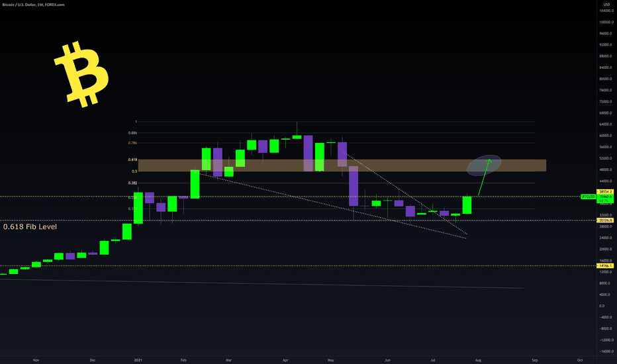Click 0.0 on the price scale
This screenshot has height=364, width=617.
click(602, 306)
